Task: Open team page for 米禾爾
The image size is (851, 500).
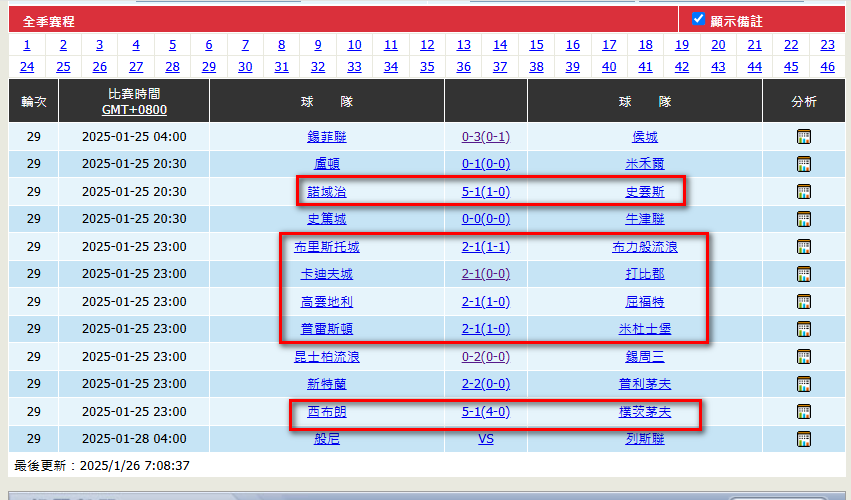Action: click(x=645, y=164)
